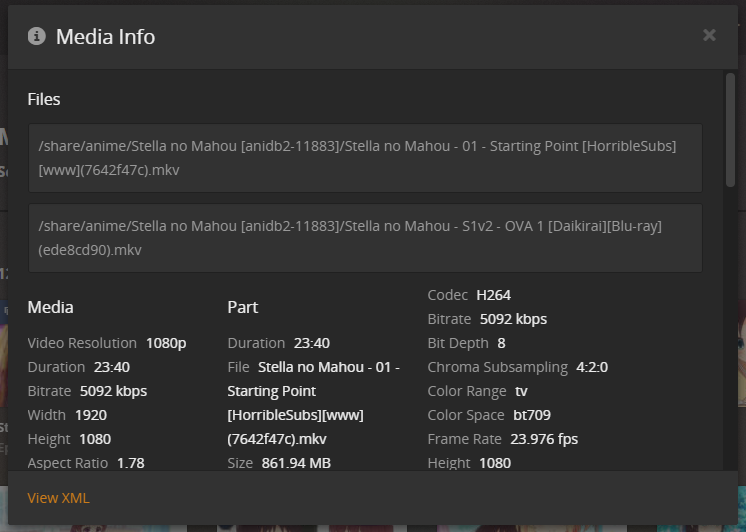Click the Frame Rate value 23.976 fps
Image resolution: width=746 pixels, height=532 pixels.
[544, 439]
